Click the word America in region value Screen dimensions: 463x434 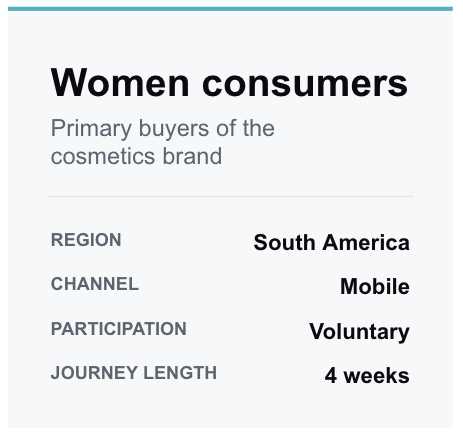[366, 242]
